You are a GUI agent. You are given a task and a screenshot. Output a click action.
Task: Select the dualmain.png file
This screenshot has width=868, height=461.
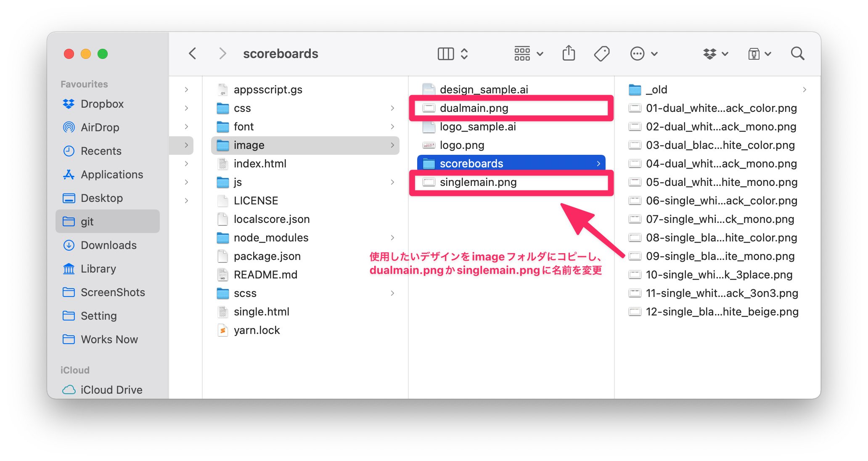click(x=474, y=108)
